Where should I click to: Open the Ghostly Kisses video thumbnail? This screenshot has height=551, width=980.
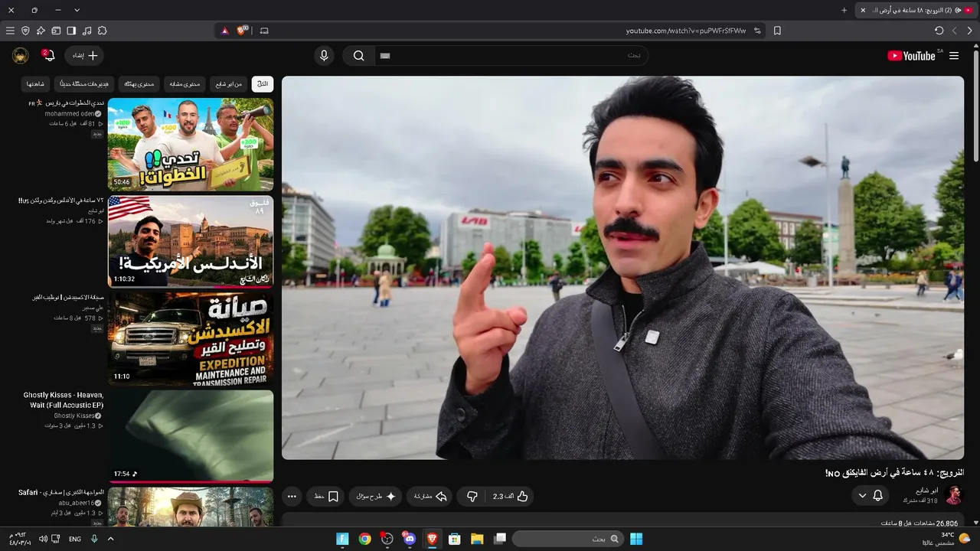point(191,436)
